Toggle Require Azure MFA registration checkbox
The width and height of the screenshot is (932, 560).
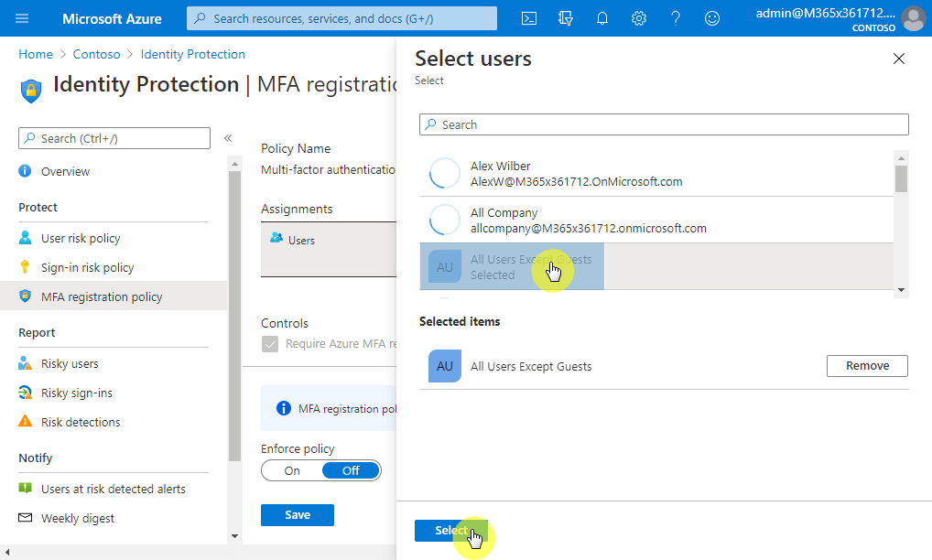[270, 344]
